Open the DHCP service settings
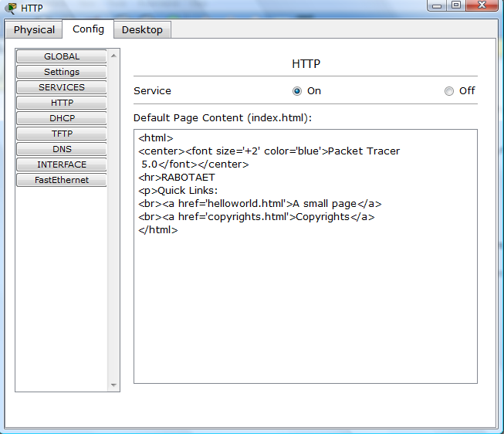Screen dimensions: 504x434 pos(62,118)
